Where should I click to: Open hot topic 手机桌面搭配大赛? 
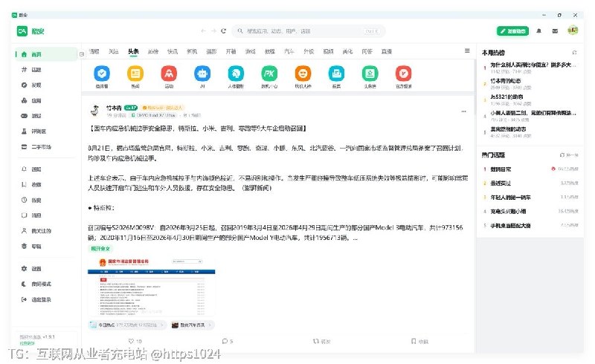pos(530,225)
